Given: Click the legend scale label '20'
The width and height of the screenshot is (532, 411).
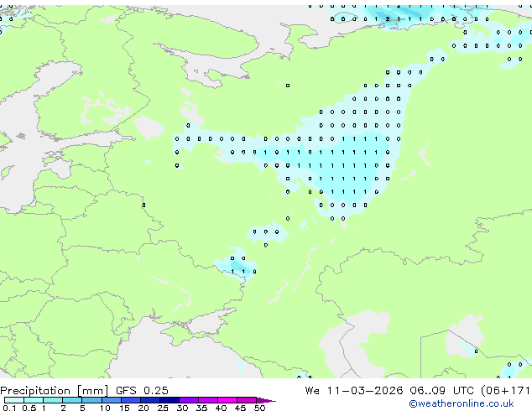Looking at the screenshot, I should point(143,408).
